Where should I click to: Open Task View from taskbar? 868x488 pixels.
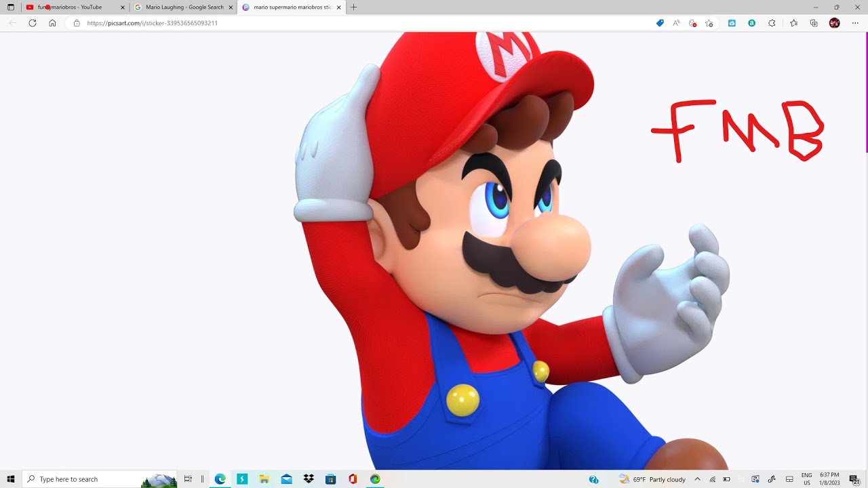tap(188, 479)
